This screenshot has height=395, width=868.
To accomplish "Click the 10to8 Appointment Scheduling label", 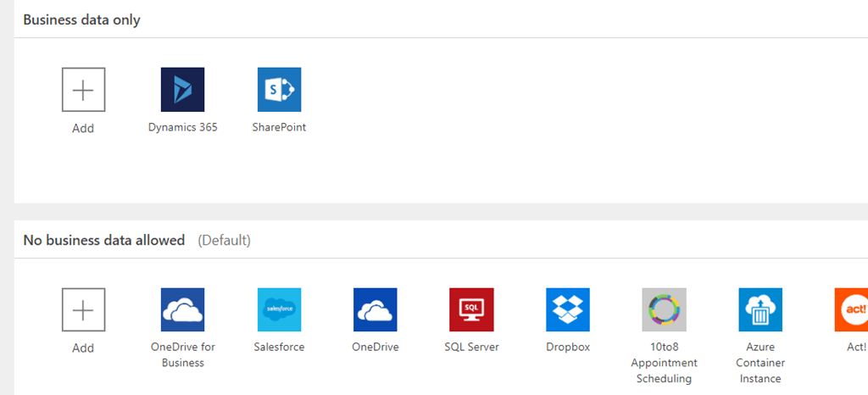I will pyautogui.click(x=665, y=363).
